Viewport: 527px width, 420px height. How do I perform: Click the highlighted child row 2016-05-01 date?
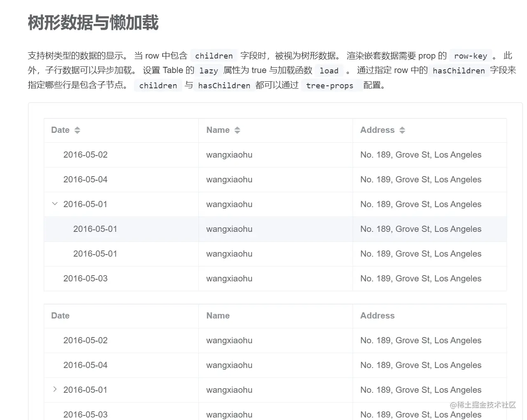coord(95,229)
